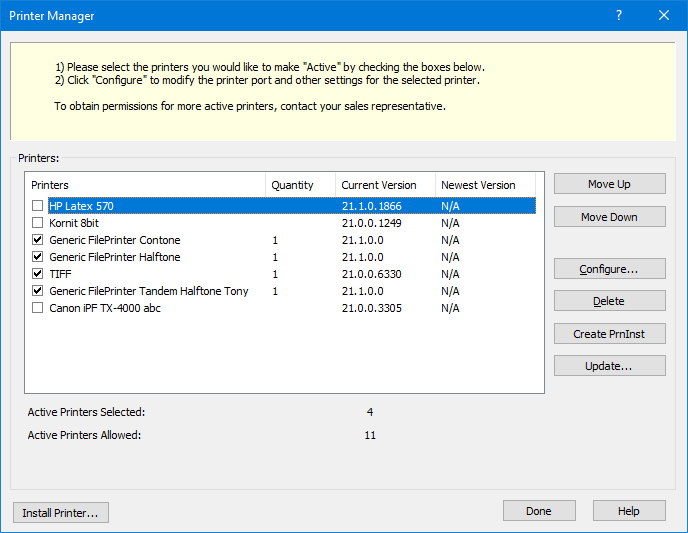Image resolution: width=688 pixels, height=533 pixels.
Task: Delete the selected printer
Action: coord(609,301)
